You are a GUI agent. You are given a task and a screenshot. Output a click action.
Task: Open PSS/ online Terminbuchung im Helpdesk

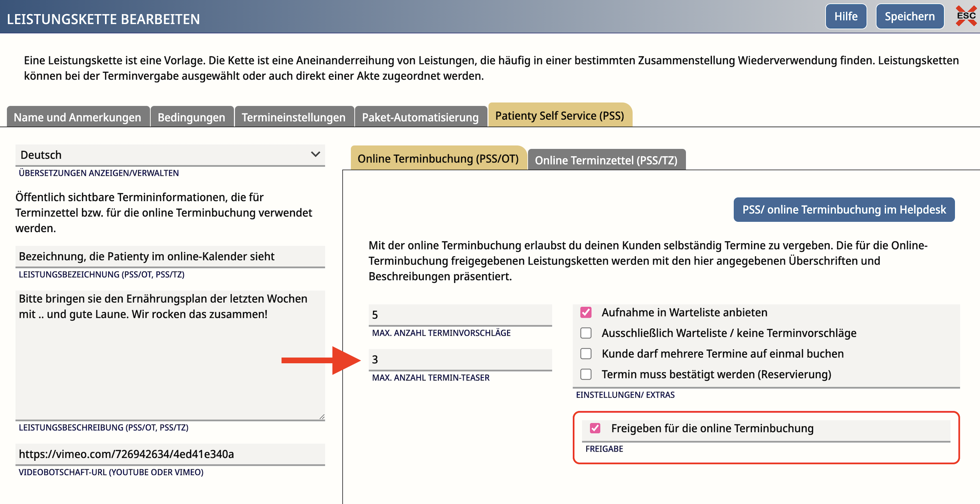844,210
